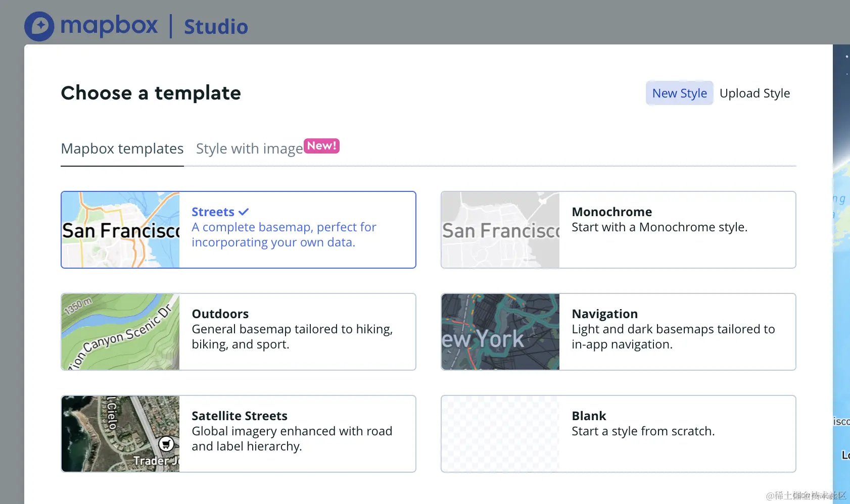This screenshot has height=504, width=850.
Task: Pick the Outdoors template title
Action: pyautogui.click(x=220, y=314)
